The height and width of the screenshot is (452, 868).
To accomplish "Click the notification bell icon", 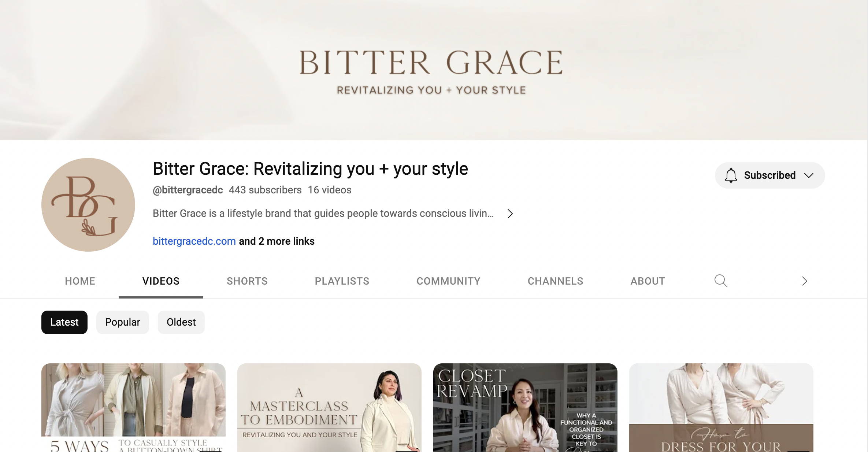I will click(731, 175).
